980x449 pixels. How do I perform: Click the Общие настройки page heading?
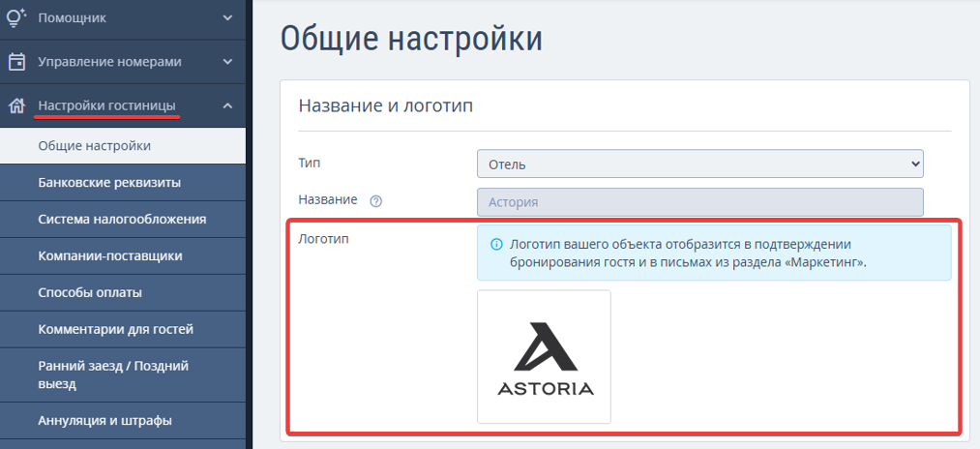[x=411, y=38]
